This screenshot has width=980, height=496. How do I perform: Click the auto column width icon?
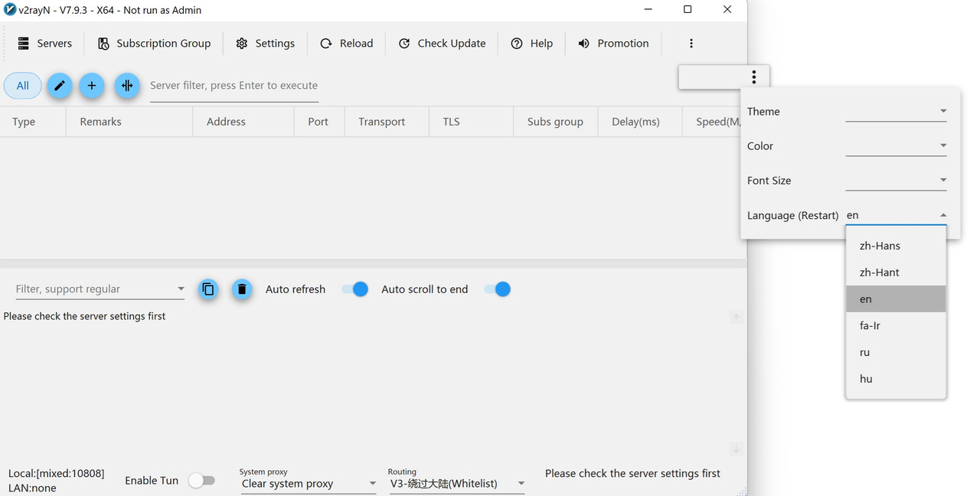click(x=127, y=86)
